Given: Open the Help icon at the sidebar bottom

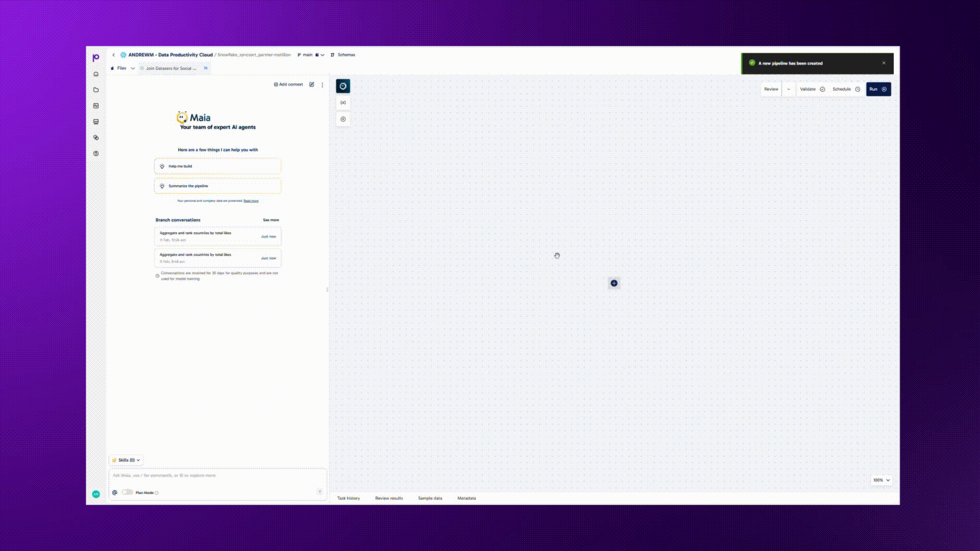Looking at the screenshot, I should click(x=96, y=153).
